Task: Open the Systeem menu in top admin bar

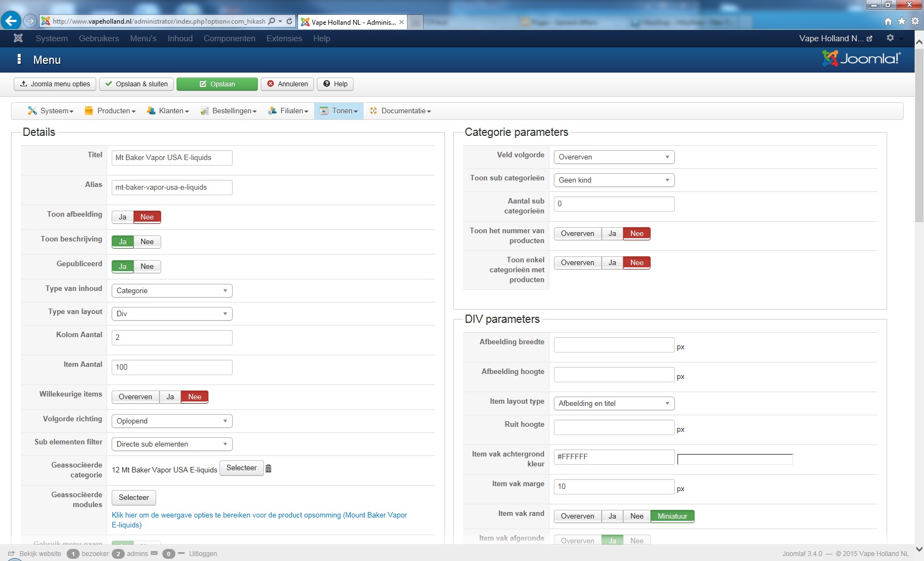Action: pos(52,38)
